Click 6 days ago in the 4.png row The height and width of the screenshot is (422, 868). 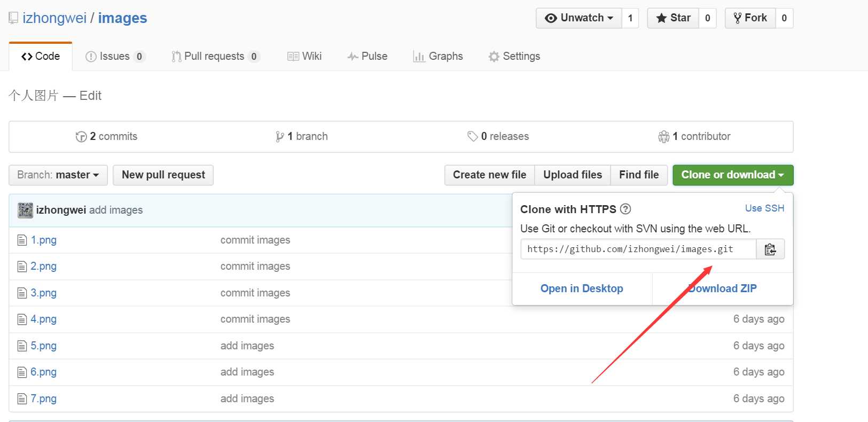(759, 319)
